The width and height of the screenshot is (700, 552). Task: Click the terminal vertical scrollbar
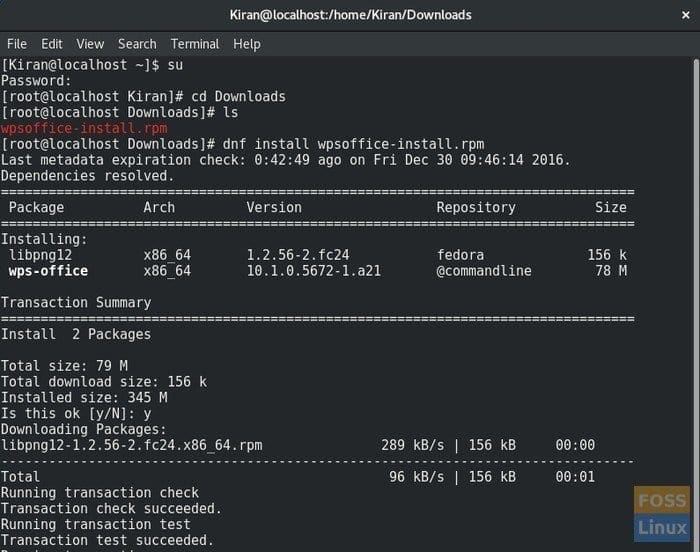click(696, 304)
